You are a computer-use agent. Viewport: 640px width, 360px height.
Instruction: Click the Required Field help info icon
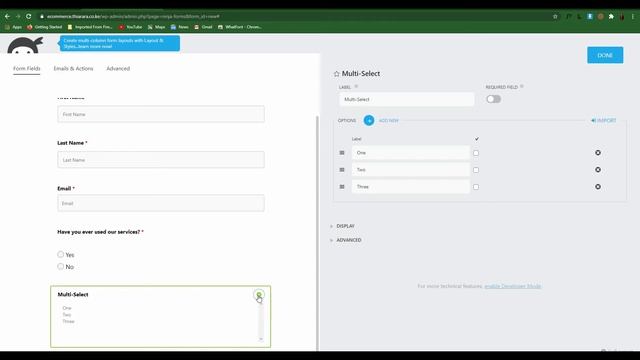click(522, 87)
